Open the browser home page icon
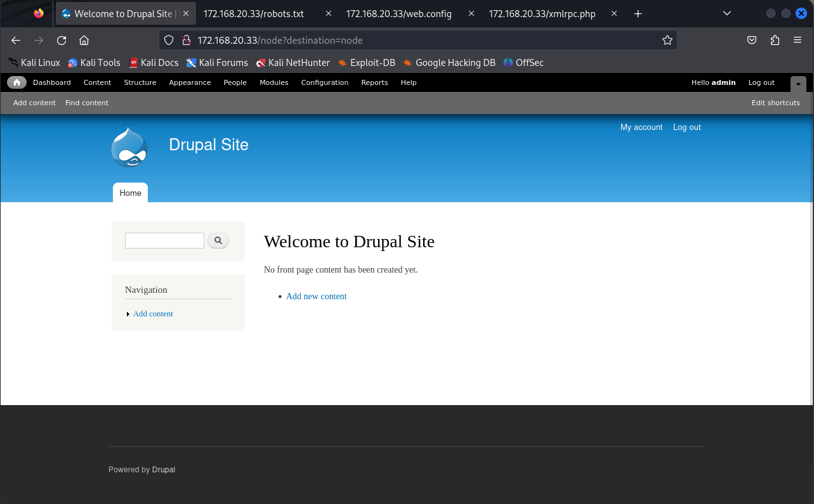Image resolution: width=814 pixels, height=504 pixels. [84, 40]
